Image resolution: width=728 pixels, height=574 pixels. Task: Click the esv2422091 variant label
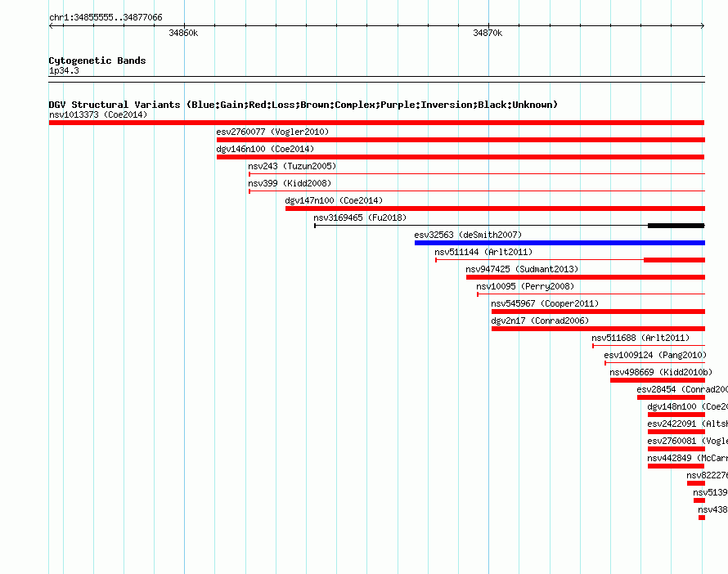pos(688,424)
